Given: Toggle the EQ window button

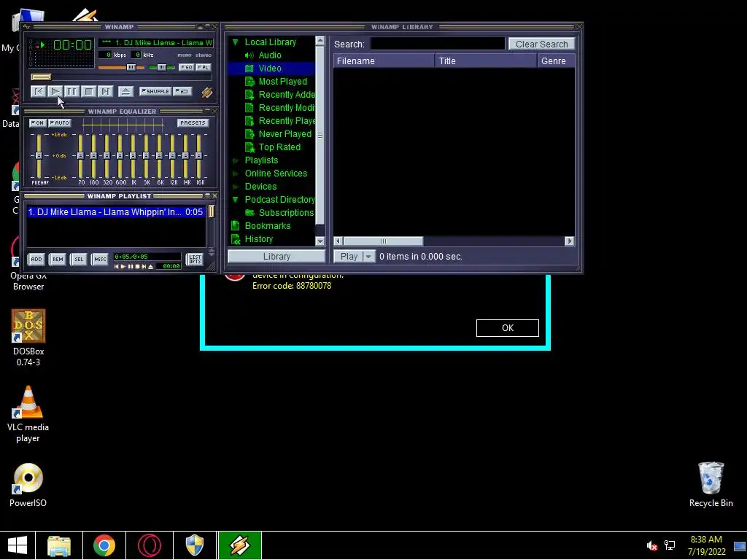Looking at the screenshot, I should [186, 68].
